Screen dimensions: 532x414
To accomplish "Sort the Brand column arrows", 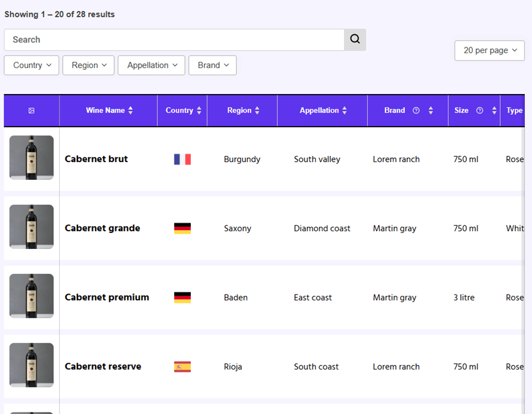I will [x=430, y=110].
